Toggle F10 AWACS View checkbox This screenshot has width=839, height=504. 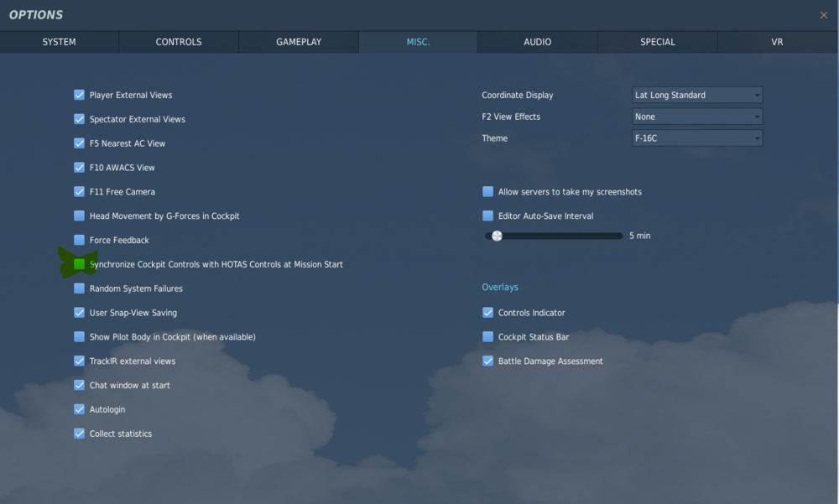[x=79, y=168]
